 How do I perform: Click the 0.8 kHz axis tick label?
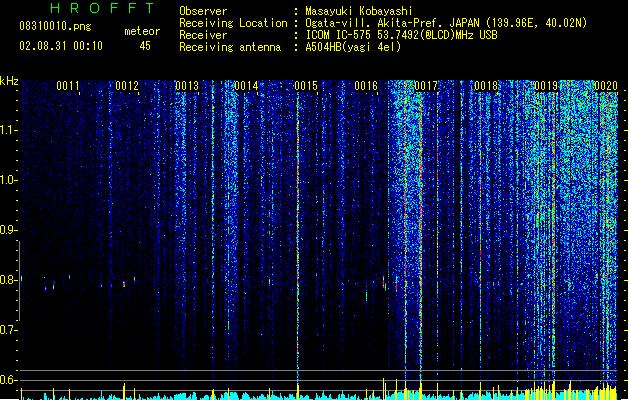tap(8, 280)
